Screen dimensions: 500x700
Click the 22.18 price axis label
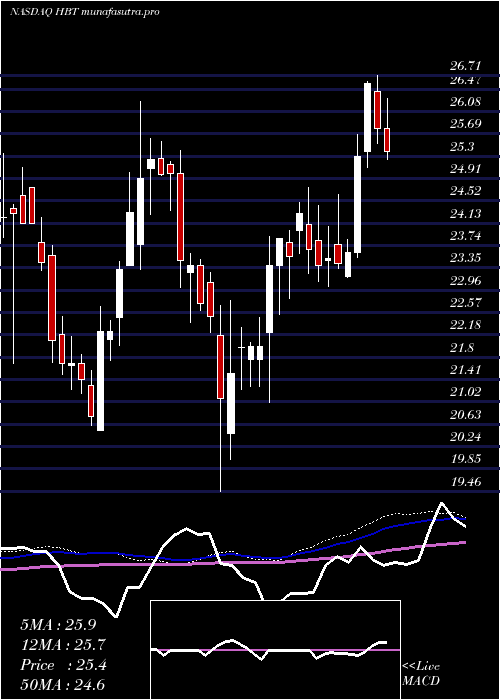pyautogui.click(x=465, y=325)
